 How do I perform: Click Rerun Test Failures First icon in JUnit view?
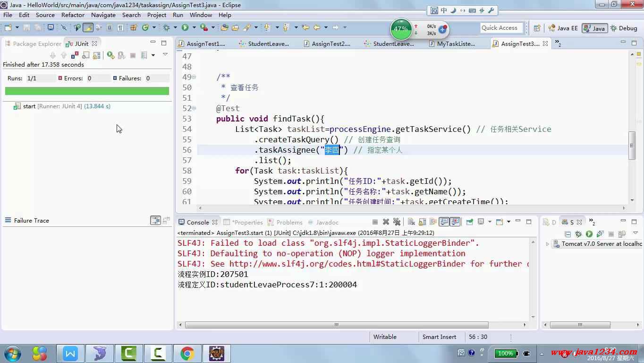click(121, 55)
